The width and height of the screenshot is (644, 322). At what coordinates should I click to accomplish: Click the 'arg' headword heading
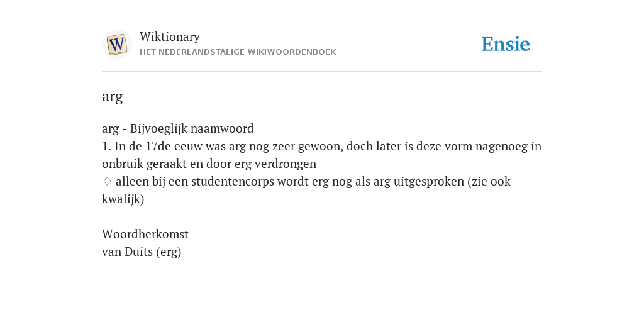[x=113, y=97]
